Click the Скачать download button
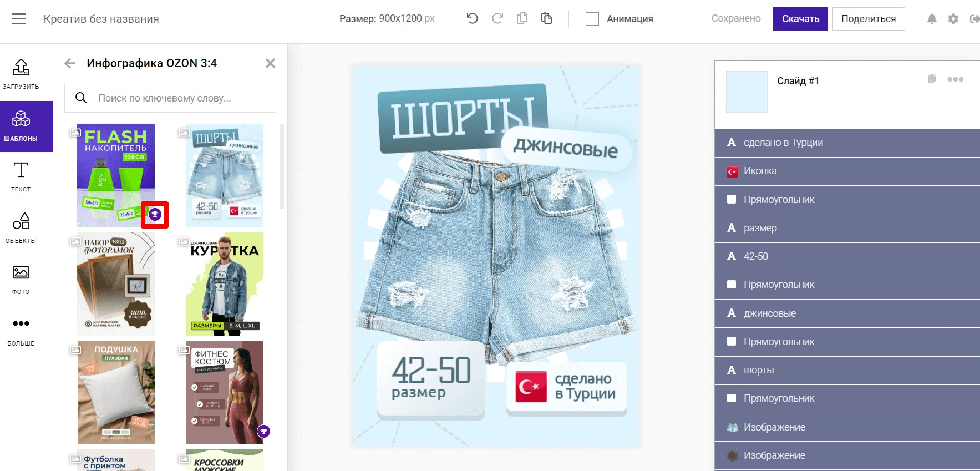The image size is (980, 471). click(x=800, y=19)
